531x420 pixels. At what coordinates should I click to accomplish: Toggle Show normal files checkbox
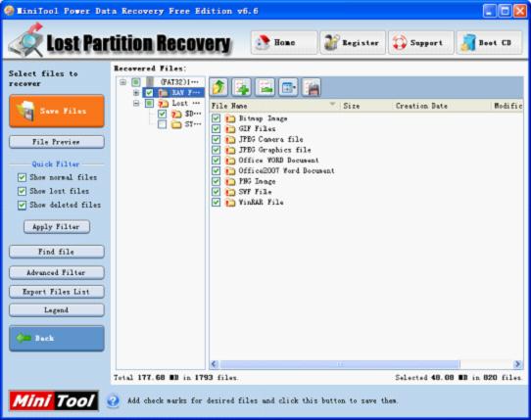point(22,177)
